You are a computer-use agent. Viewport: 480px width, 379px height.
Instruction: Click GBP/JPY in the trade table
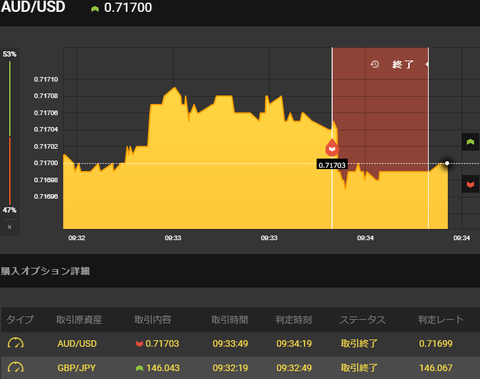tap(76, 368)
